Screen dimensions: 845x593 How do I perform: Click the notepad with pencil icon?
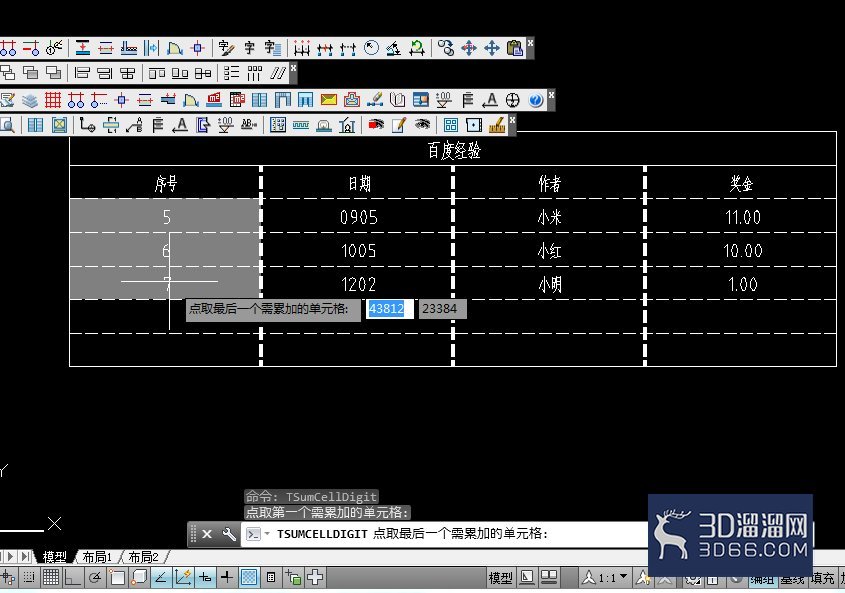point(399,125)
